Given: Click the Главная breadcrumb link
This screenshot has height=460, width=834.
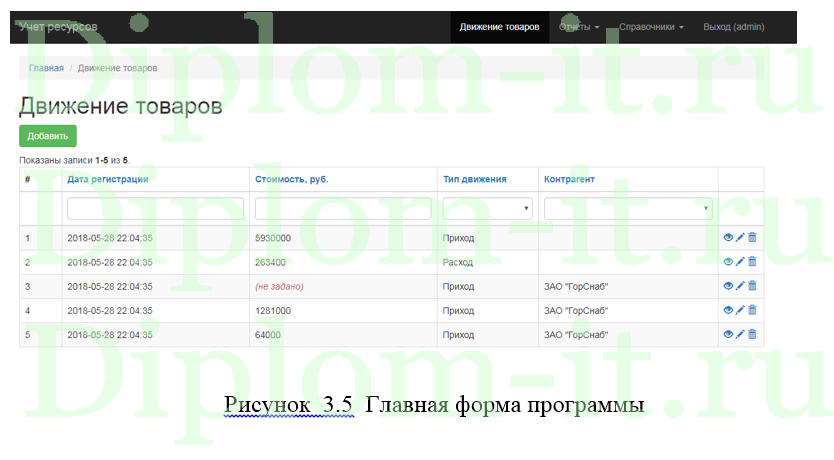Looking at the screenshot, I should point(46,68).
